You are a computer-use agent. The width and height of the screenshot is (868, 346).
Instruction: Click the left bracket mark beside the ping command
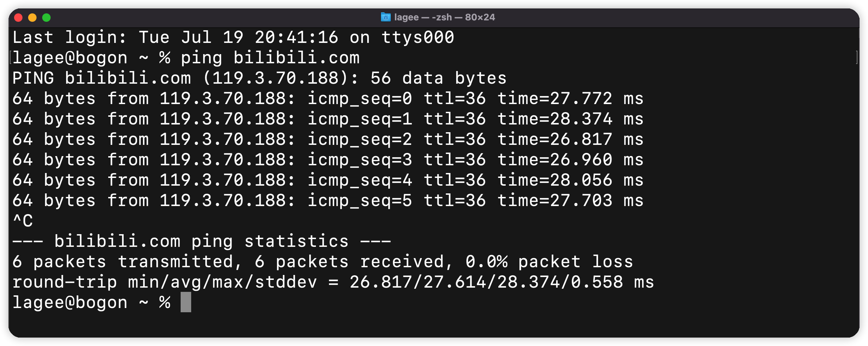point(11,58)
